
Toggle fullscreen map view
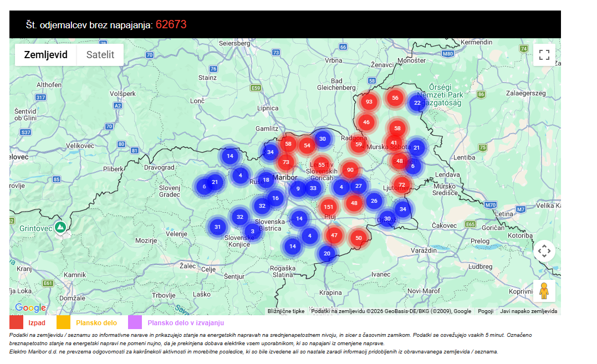click(544, 55)
